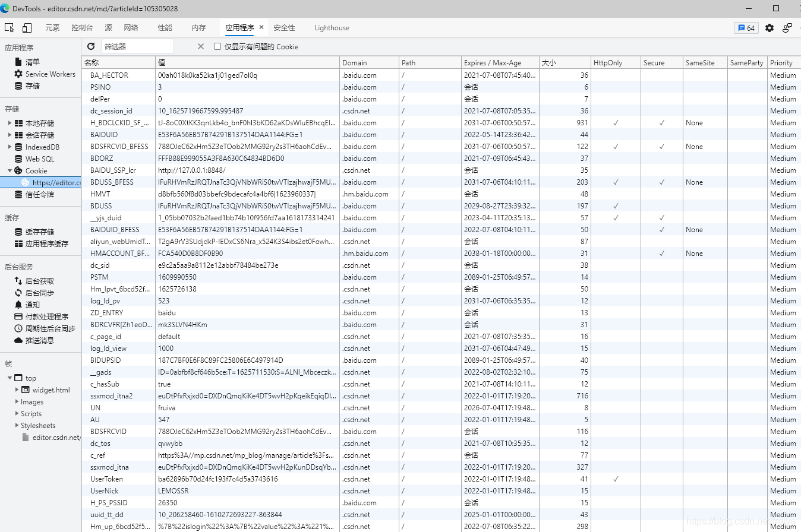Select the UserToken cookie row
Image resolution: width=801 pixels, height=532 pixels.
tap(442, 479)
